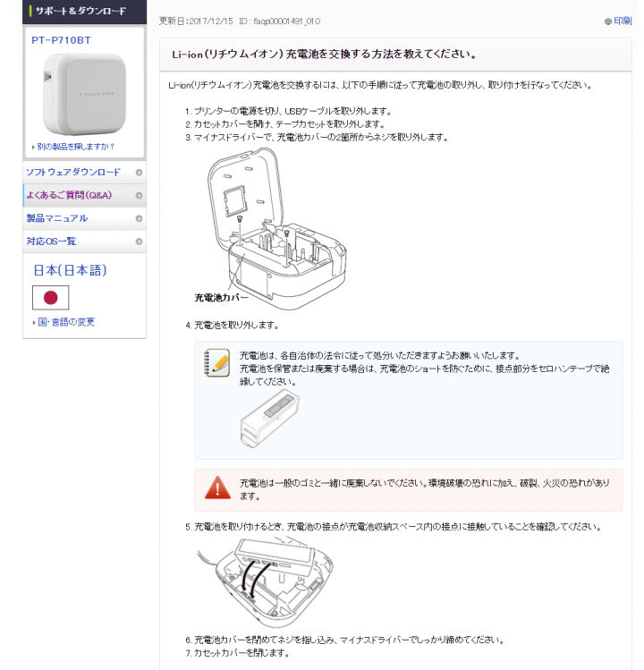644x670 pixels.
Task: Click arrow icon beside ソフトウェアダウンロード
Action: (x=139, y=173)
